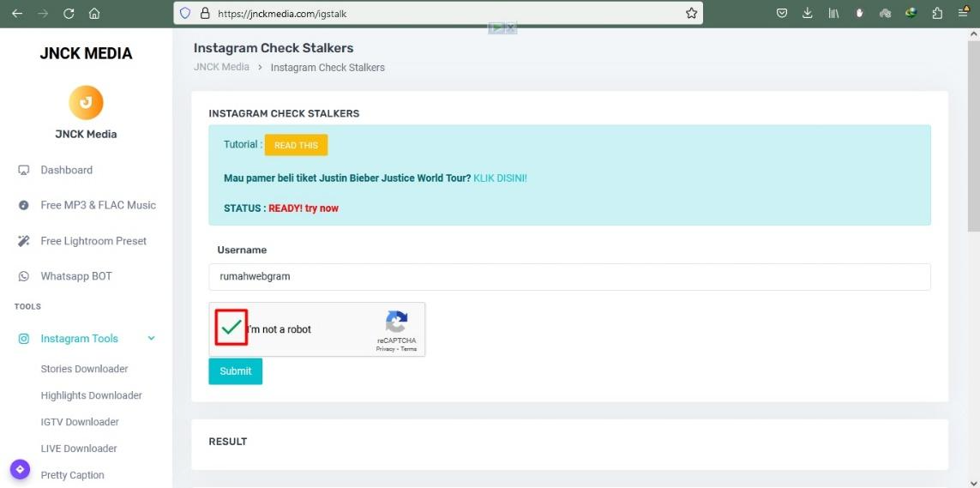Follow the KLIK DISINI! link
The width and height of the screenshot is (980, 488).
tap(500, 178)
